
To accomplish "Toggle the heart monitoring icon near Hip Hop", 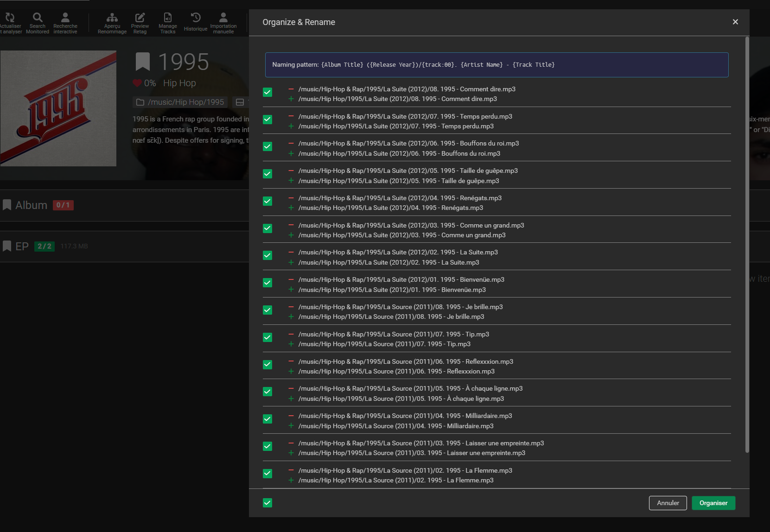I will [x=137, y=83].
